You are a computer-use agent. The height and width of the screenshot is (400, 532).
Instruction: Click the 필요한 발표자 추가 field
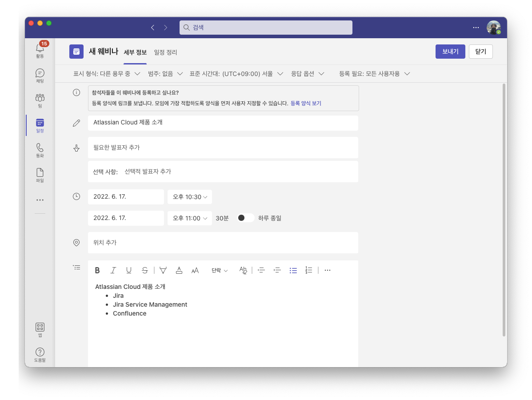click(x=223, y=148)
